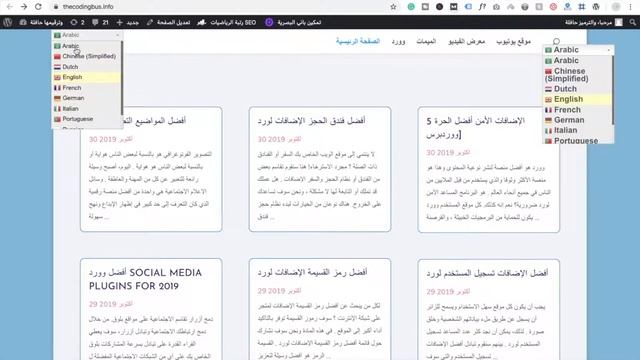Open the blue hash grid extension icon
The image size is (640, 360).
[582, 7]
